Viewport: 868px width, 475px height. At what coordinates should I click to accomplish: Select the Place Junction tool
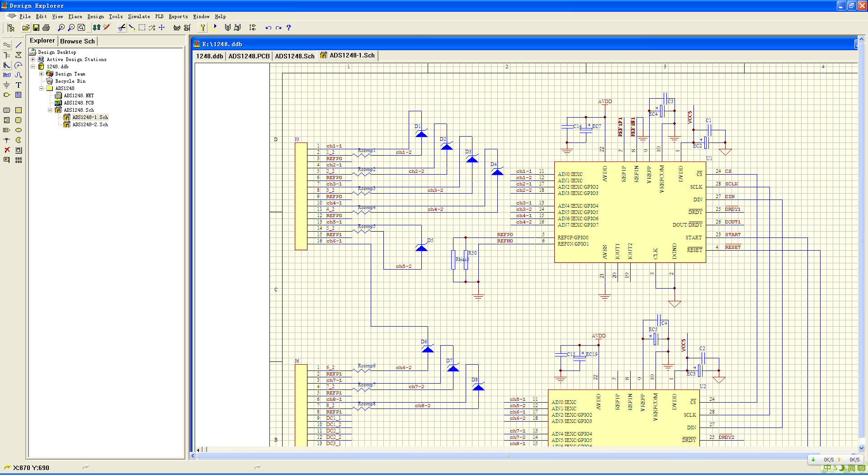tap(7, 140)
